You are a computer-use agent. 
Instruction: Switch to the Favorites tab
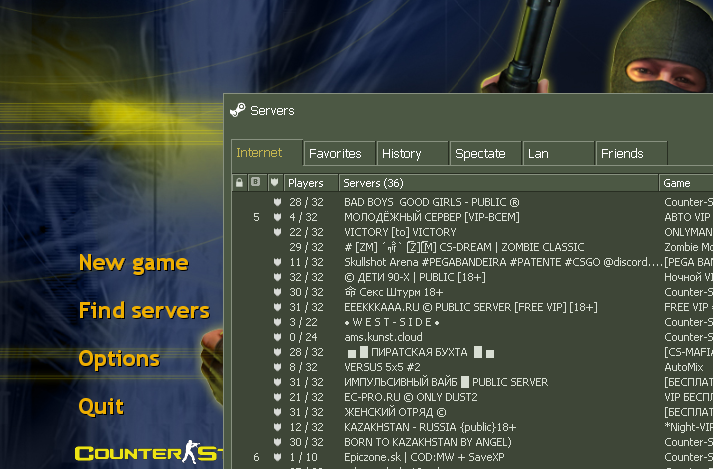(x=335, y=154)
